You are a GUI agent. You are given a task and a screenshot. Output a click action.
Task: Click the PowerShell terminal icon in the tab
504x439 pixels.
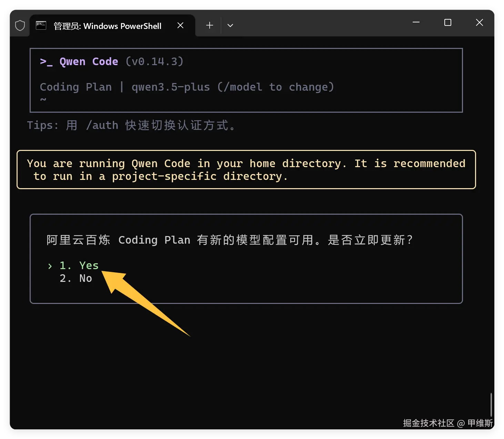[x=41, y=25]
